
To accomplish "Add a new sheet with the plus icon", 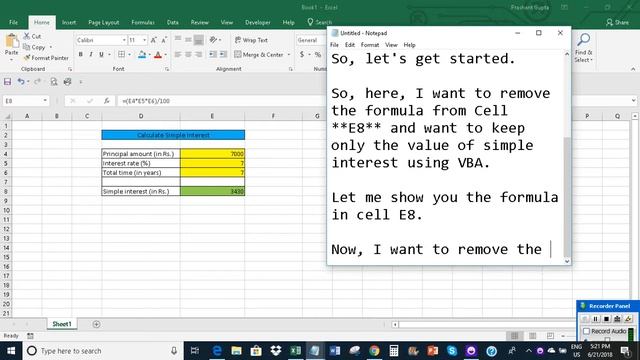I will [96, 324].
